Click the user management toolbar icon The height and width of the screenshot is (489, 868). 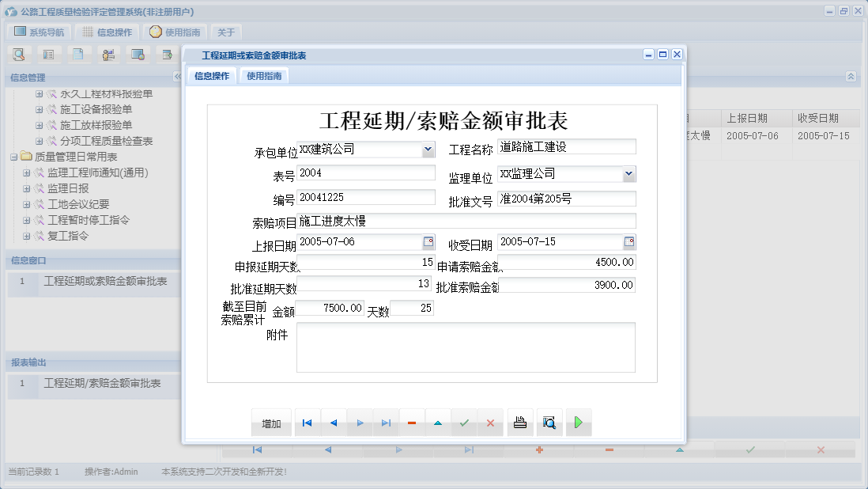(x=108, y=54)
